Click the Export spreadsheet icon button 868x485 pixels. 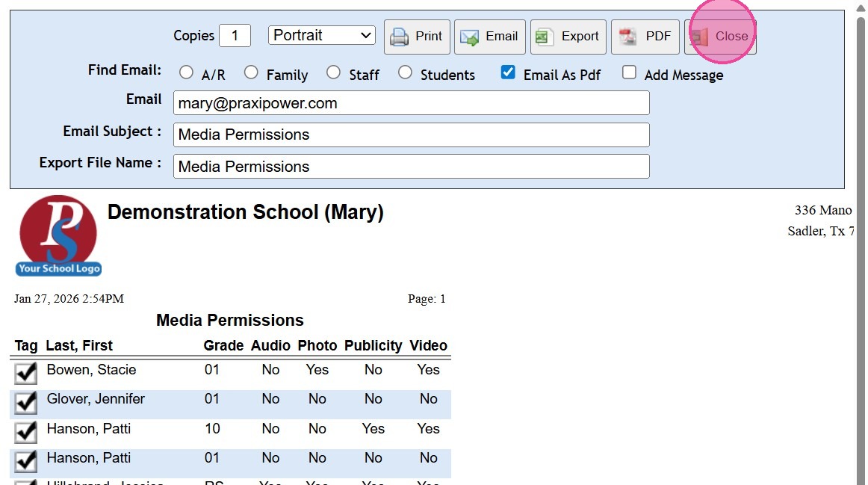click(x=567, y=37)
